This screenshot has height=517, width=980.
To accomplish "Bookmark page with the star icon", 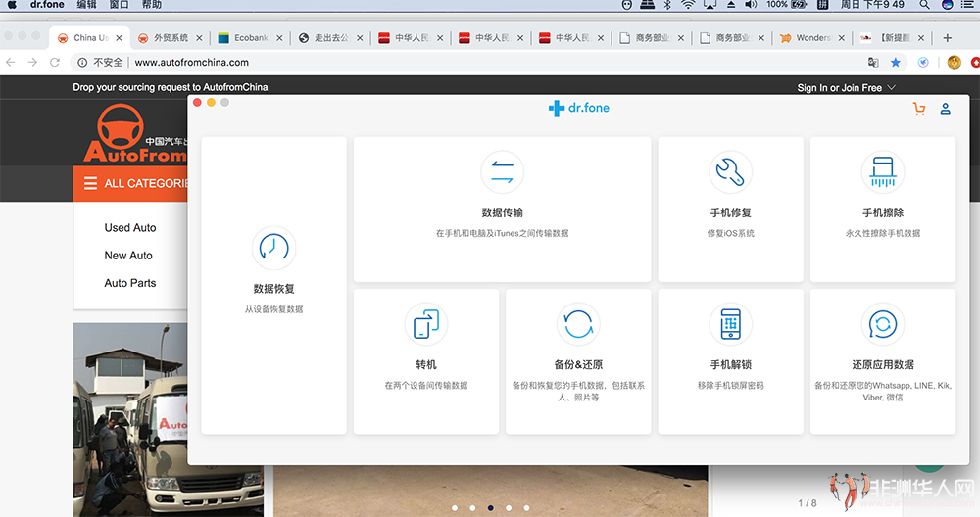I will (x=896, y=62).
